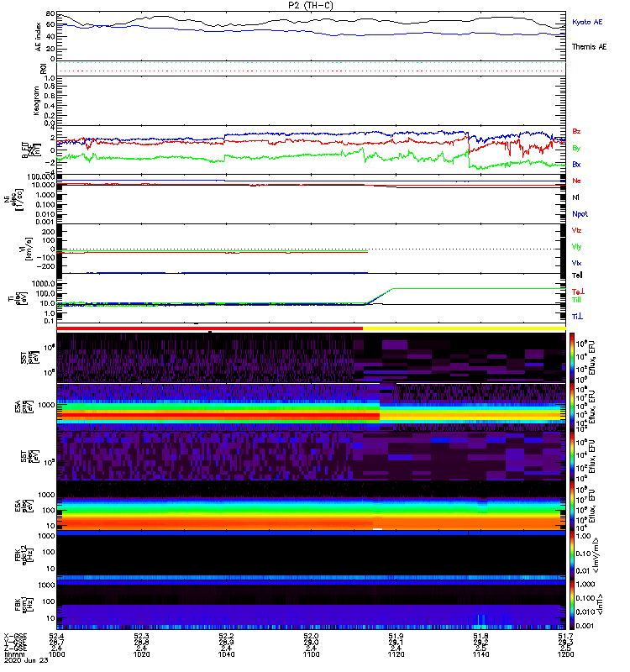Click the top Eflux color bar scale
Screen dimensions: 630x672
(x=572, y=359)
